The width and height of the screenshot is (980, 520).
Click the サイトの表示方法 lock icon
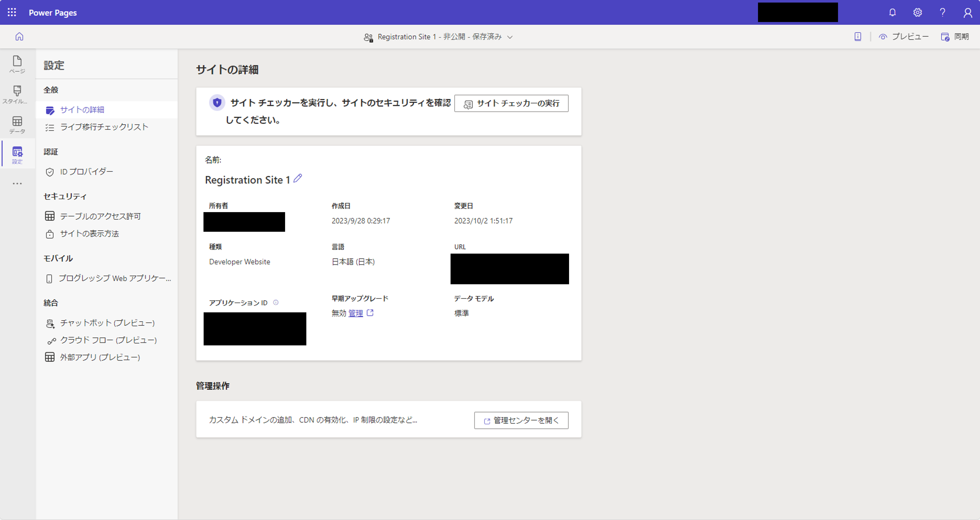(50, 234)
